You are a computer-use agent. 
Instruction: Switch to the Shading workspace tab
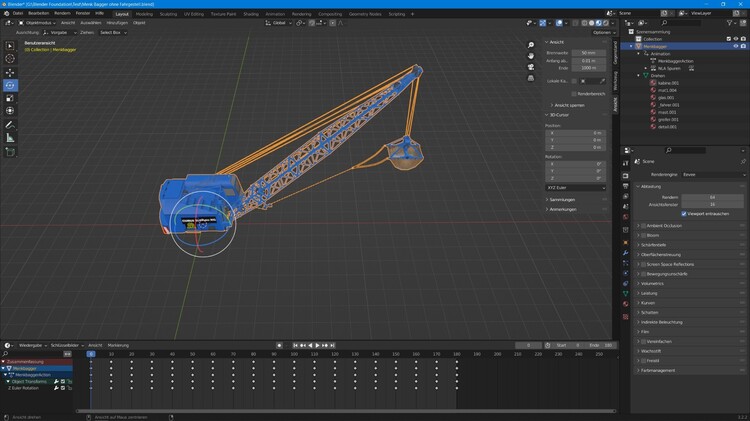(250, 14)
